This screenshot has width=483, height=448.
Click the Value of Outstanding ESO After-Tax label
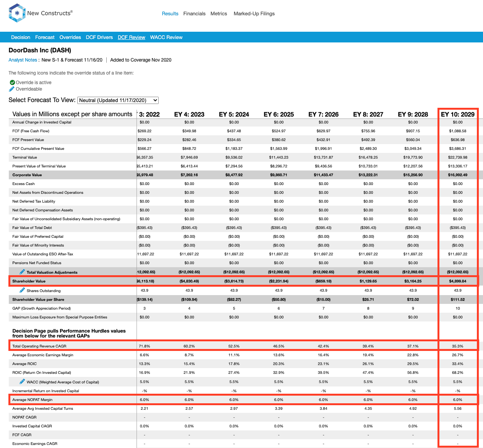pos(43,254)
